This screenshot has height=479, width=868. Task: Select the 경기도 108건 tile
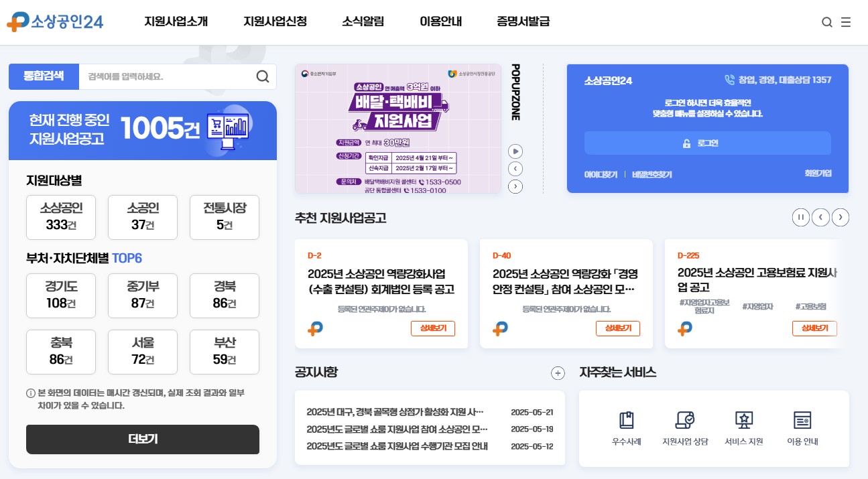click(61, 295)
